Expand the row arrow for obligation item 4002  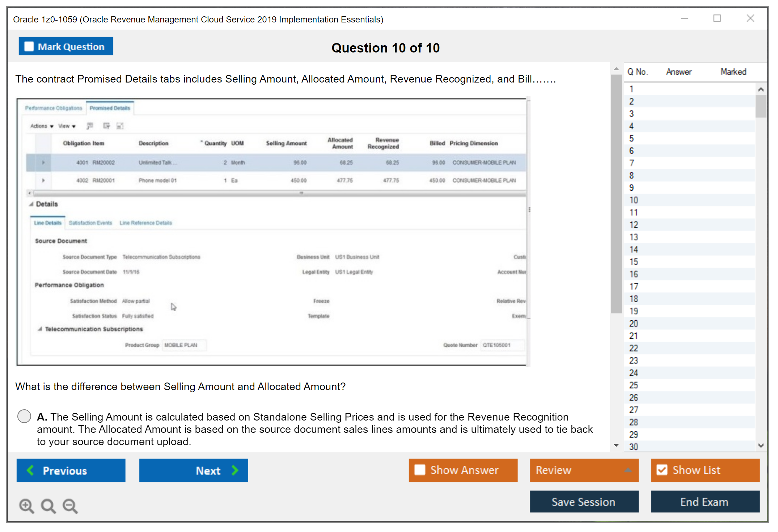(x=43, y=180)
